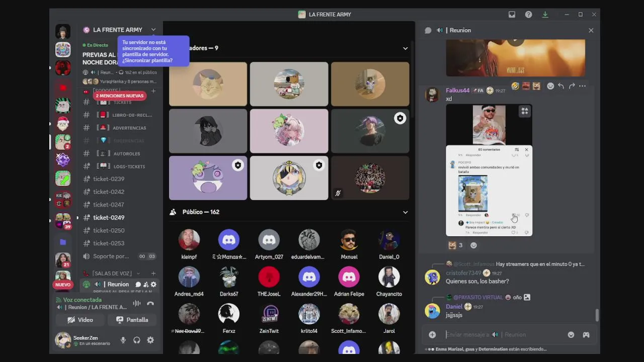Image resolution: width=644 pixels, height=362 pixels.
Task: Create channel in SALAS DE VOZ category
Action: pyautogui.click(x=153, y=274)
